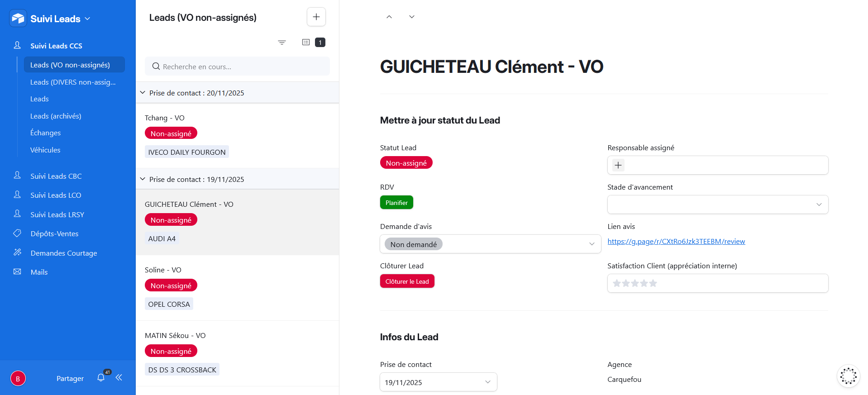Collapse the 19/11/2025 contact group

(143, 179)
